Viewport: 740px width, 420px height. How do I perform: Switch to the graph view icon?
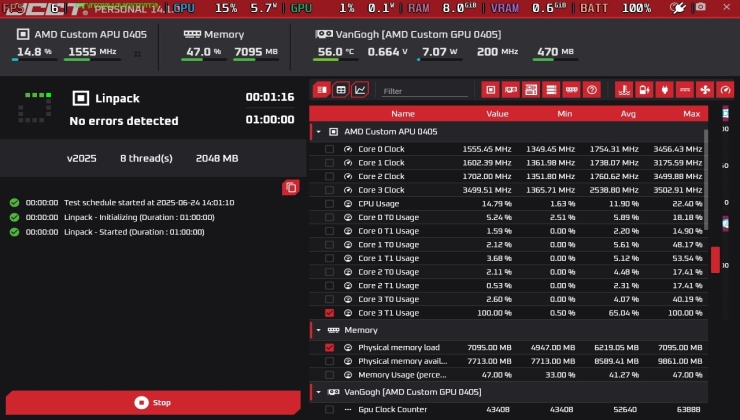point(360,90)
